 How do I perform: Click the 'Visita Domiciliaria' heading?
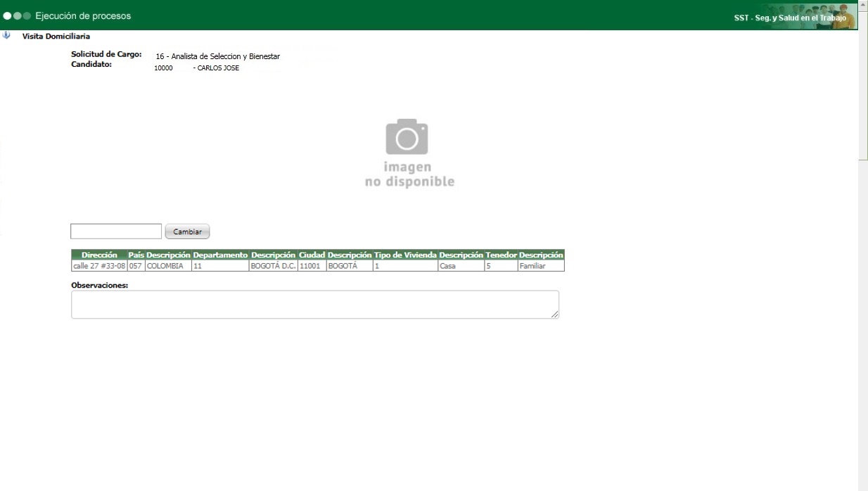[56, 36]
